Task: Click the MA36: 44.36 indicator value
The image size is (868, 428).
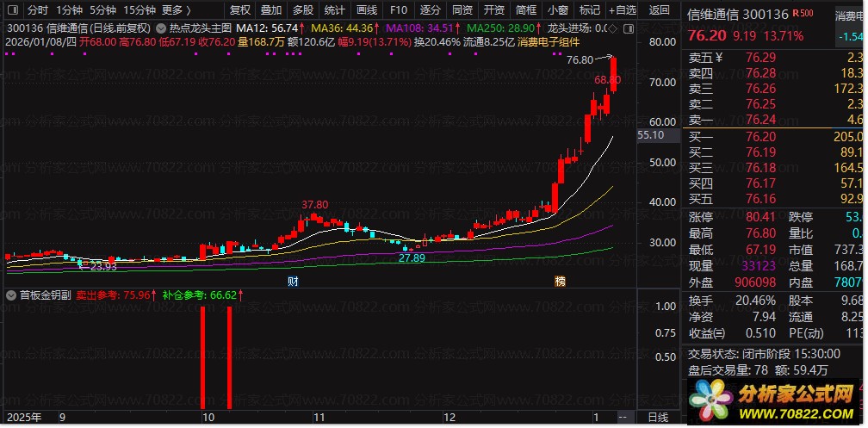Action: 345,28
